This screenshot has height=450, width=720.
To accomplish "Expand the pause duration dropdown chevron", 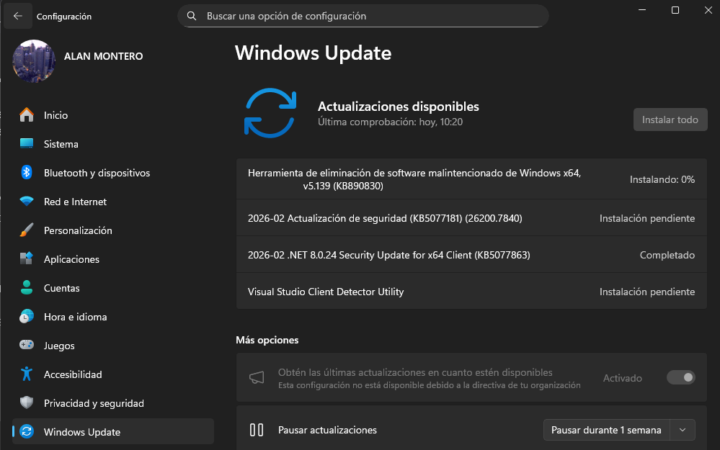I will (682, 430).
